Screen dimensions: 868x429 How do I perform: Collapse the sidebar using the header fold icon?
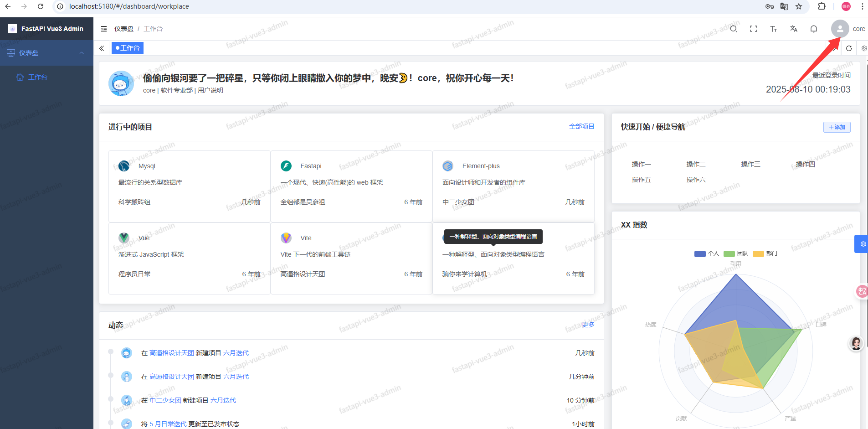104,29
